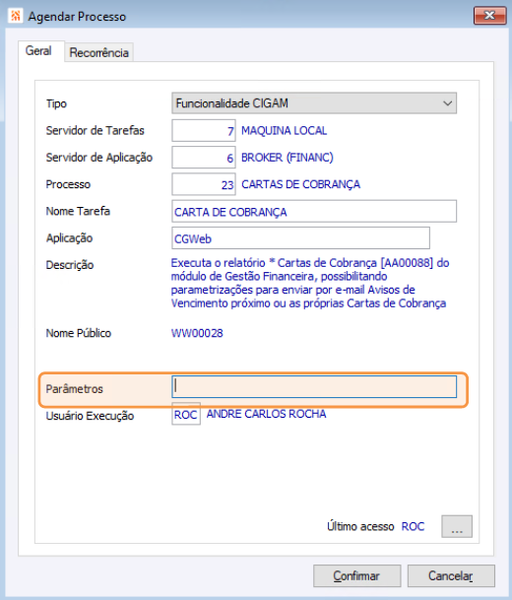This screenshot has width=512, height=600.
Task: Click the Último acesso ROC value
Action: click(x=413, y=526)
